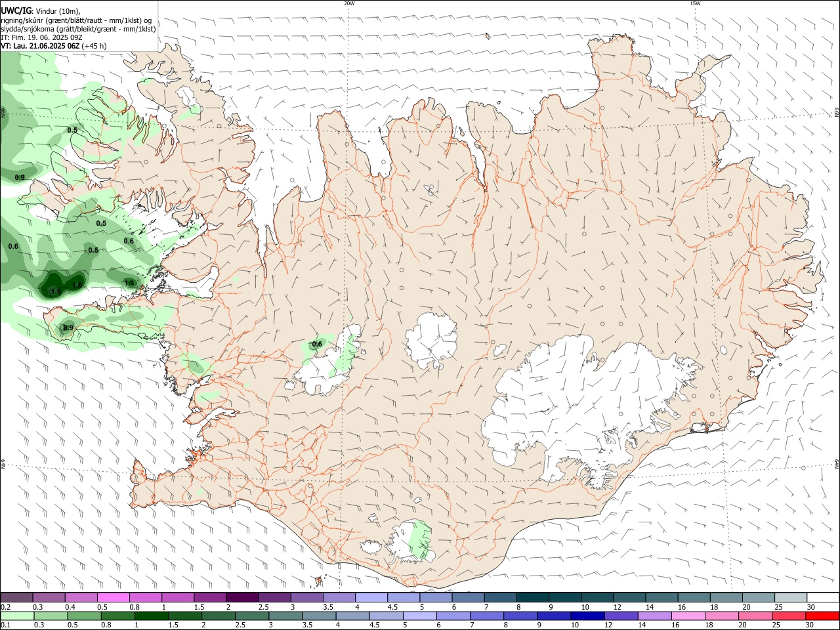Select the 'IT: Fim. 19. 06. 2025 09Z' line

coord(41,37)
